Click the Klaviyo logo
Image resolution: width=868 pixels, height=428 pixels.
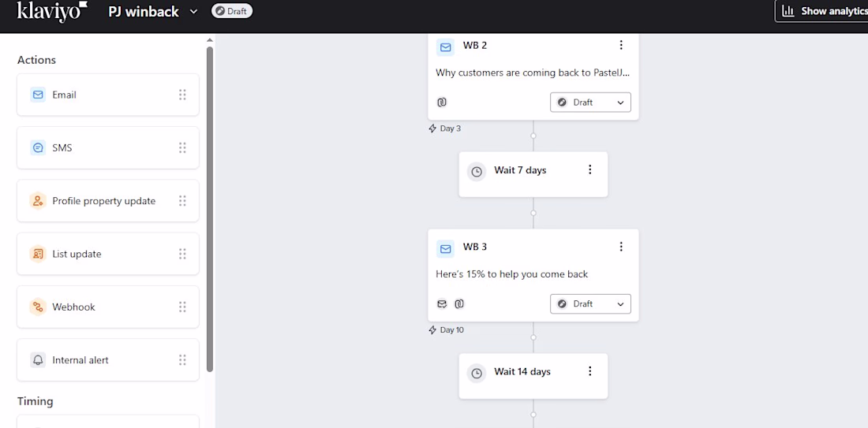[51, 12]
